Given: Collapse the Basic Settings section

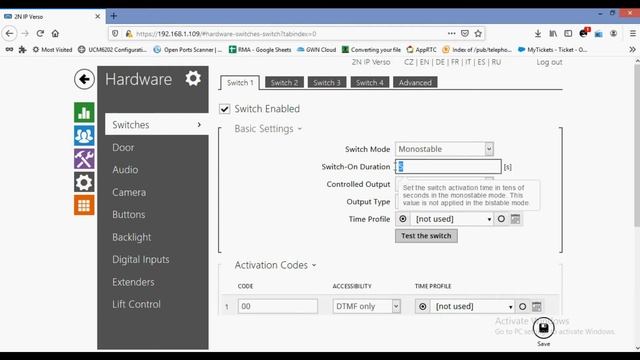Looking at the screenshot, I should coord(268,129).
